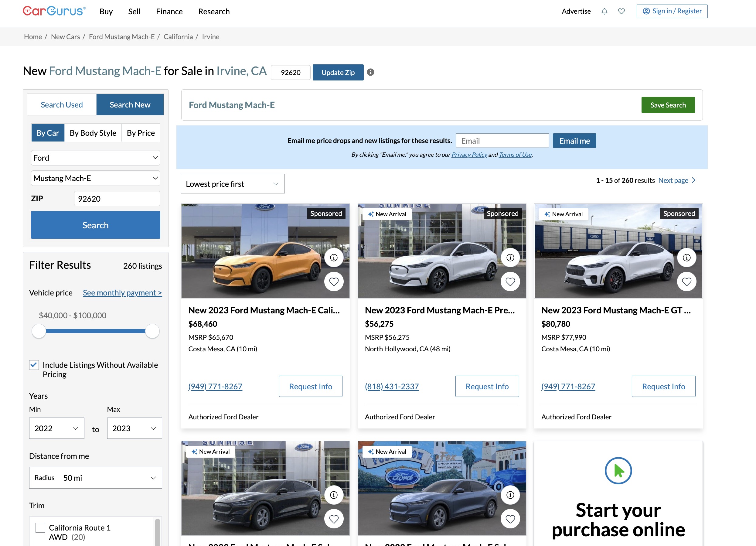Check the California Route 1 AWD trim filter
This screenshot has height=546, width=756.
(x=40, y=527)
